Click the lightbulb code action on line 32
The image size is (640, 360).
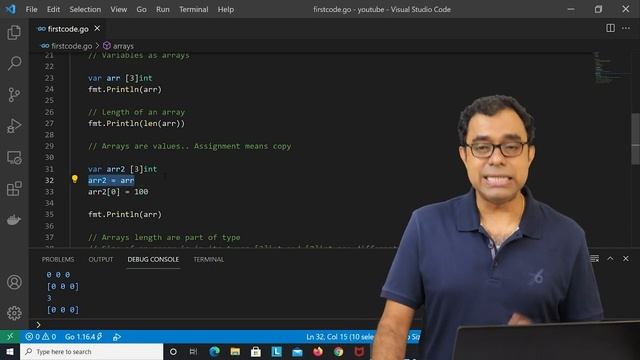[75, 179]
